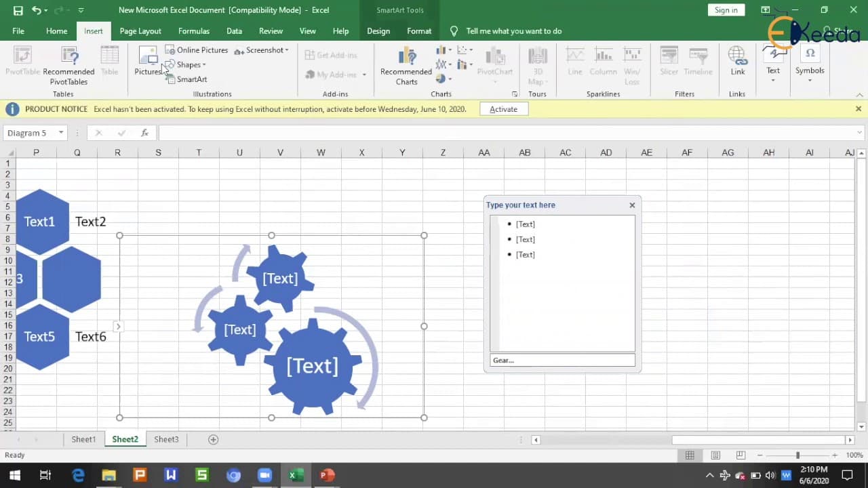Viewport: 868px width, 488px height.
Task: Open Ribbon Display Options icon
Action: [x=766, y=10]
